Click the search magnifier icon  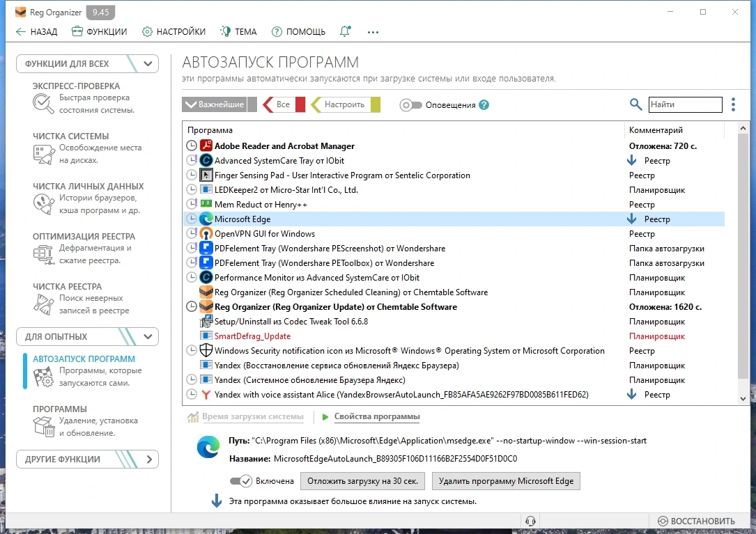[635, 104]
